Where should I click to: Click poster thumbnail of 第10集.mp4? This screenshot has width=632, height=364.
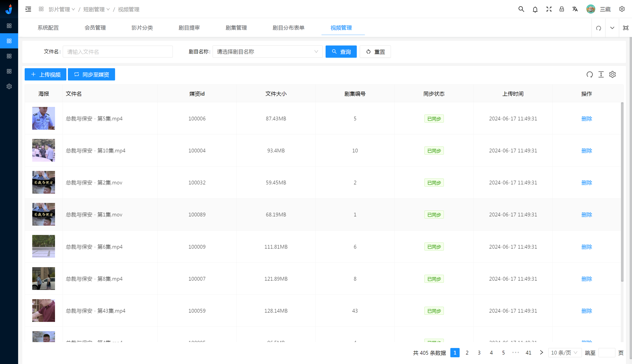[44, 150]
